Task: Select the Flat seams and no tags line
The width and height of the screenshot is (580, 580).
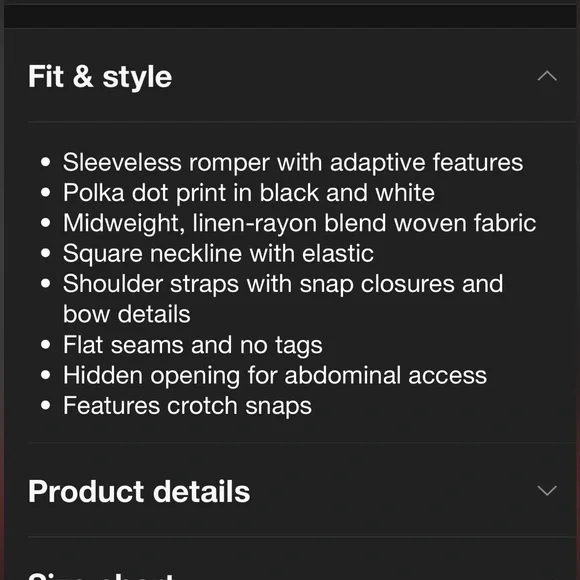Action: point(193,345)
